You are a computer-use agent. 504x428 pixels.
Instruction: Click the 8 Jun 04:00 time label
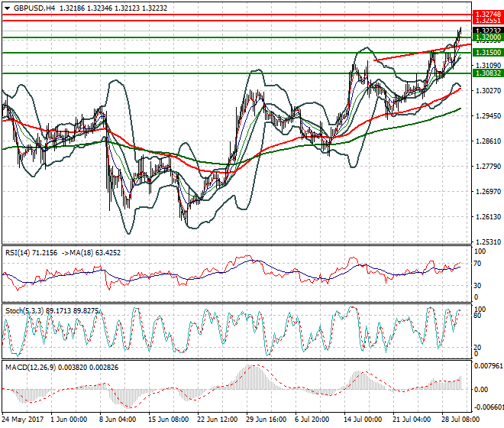click(118, 420)
